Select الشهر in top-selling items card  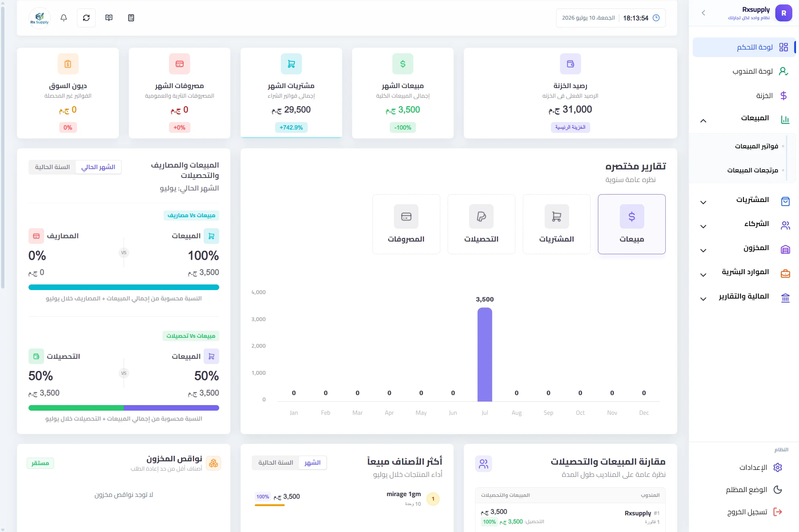click(312, 463)
